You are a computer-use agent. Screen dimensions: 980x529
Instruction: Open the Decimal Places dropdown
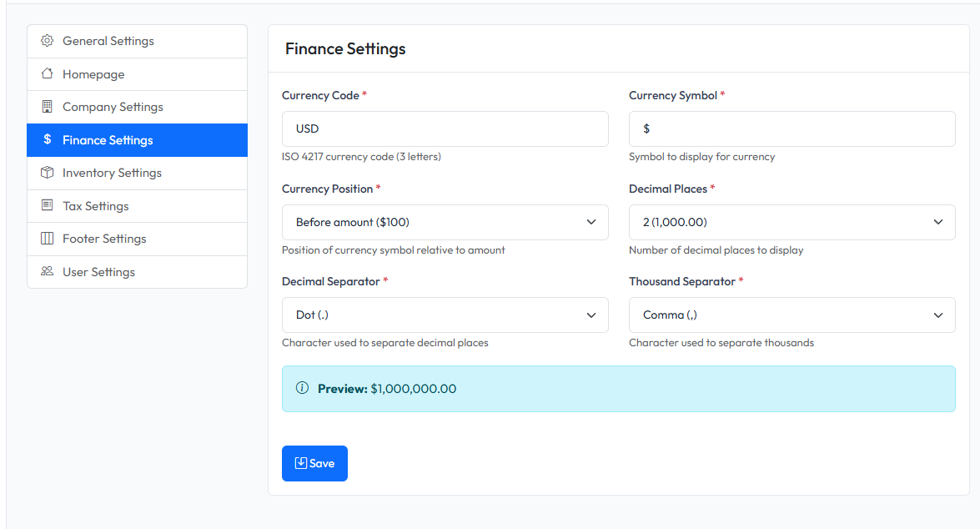792,222
